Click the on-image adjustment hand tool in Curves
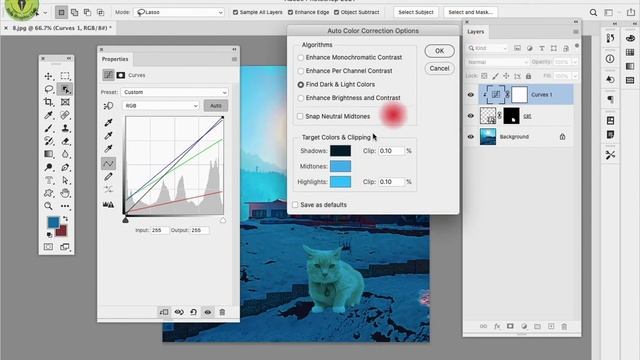This screenshot has height=360, width=640. (x=108, y=106)
